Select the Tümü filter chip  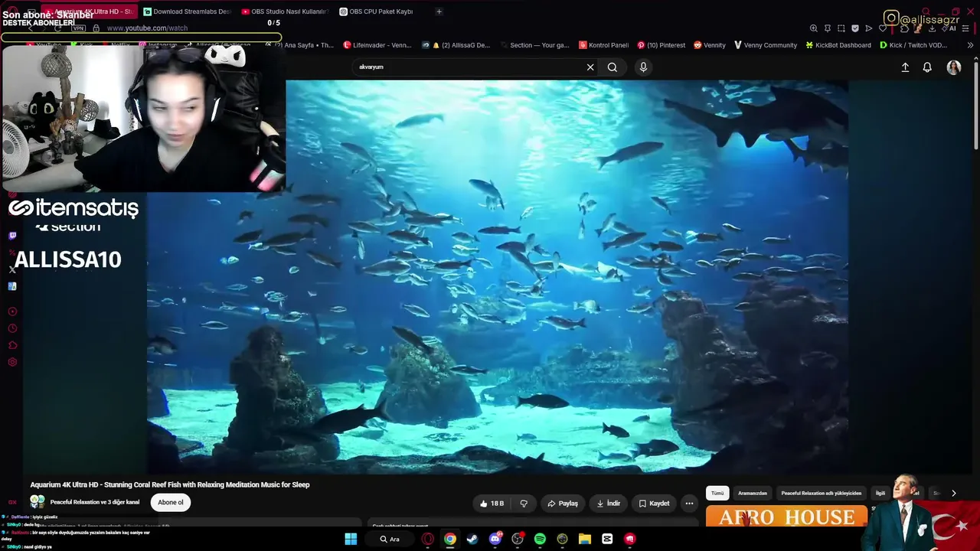717,494
